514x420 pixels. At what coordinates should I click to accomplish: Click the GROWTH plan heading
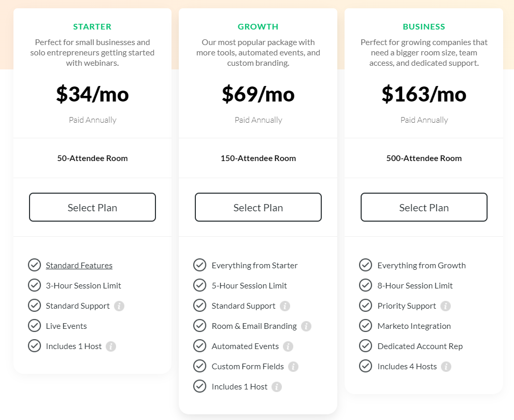point(258,27)
